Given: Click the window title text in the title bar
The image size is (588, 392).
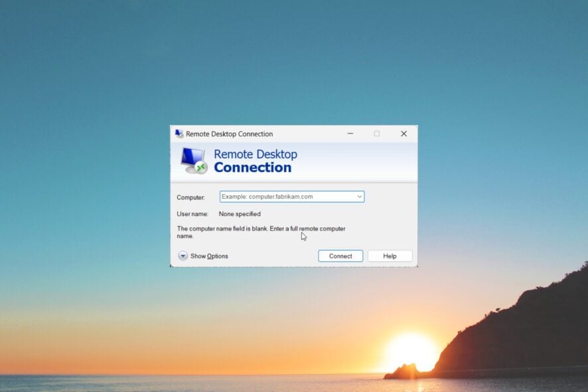Looking at the screenshot, I should (230, 134).
